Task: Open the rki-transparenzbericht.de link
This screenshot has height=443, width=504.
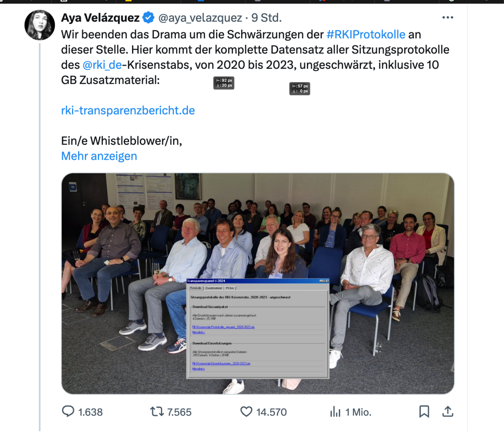Action: click(x=128, y=110)
